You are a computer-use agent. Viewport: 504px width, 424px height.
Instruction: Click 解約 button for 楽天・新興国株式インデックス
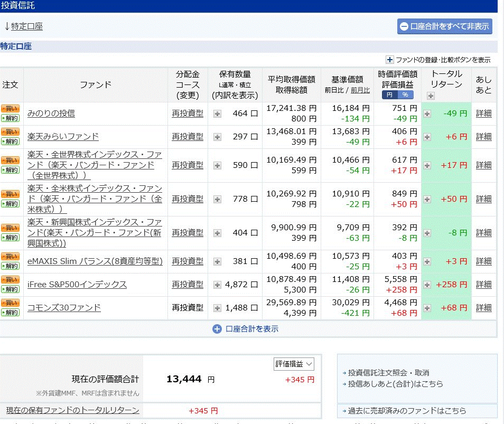click(x=10, y=238)
